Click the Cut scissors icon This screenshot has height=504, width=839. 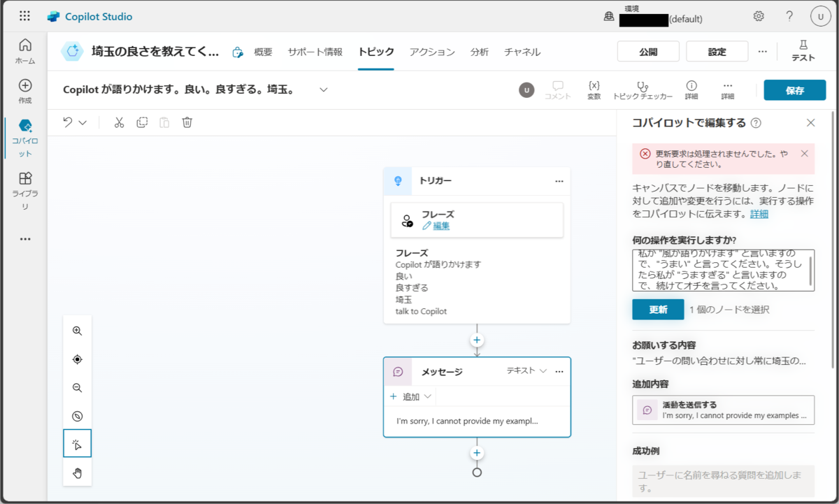(119, 122)
